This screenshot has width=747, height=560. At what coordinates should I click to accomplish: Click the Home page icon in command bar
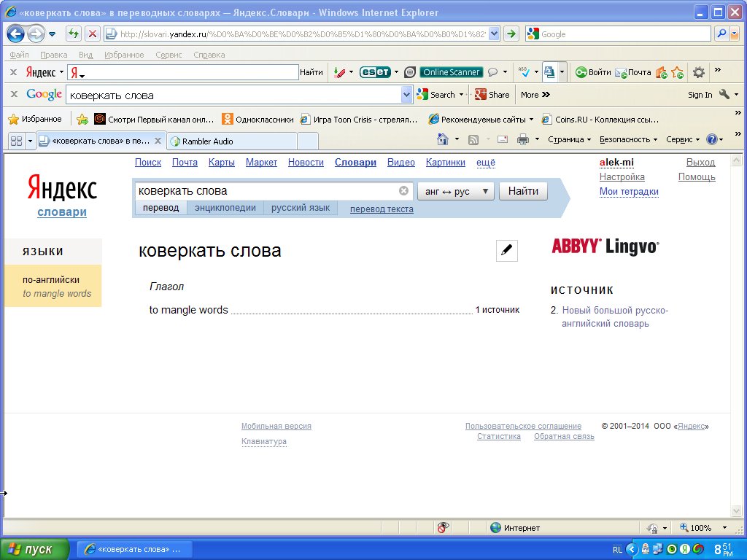tap(443, 139)
